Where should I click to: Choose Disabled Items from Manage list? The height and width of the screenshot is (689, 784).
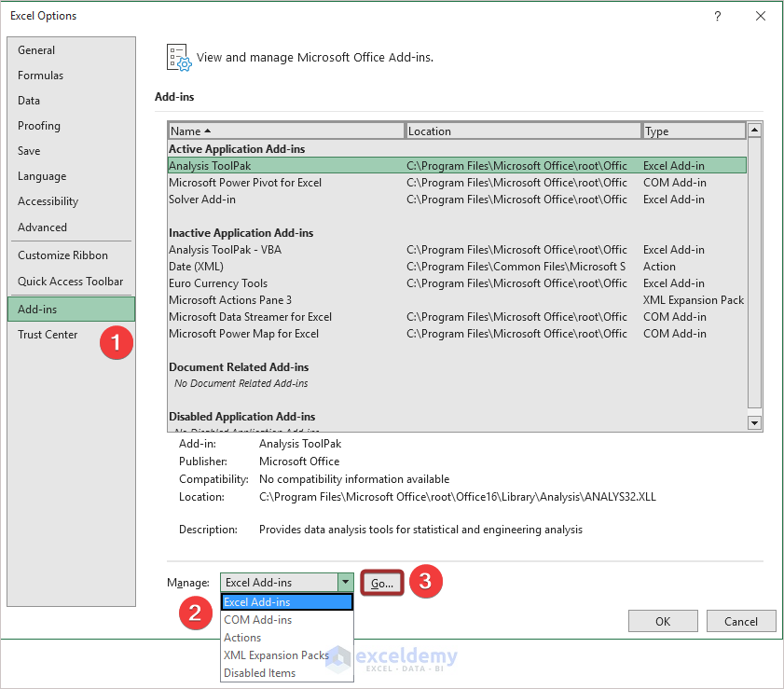tap(287, 673)
